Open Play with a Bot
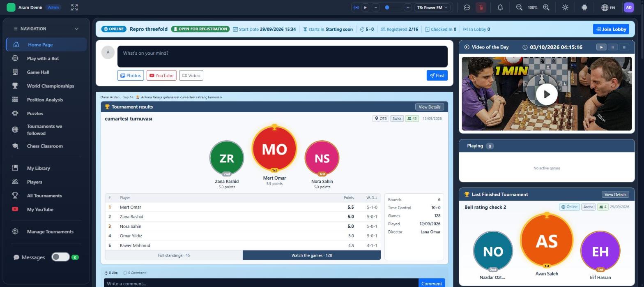Viewport: 644px width, 287px height. click(46, 58)
